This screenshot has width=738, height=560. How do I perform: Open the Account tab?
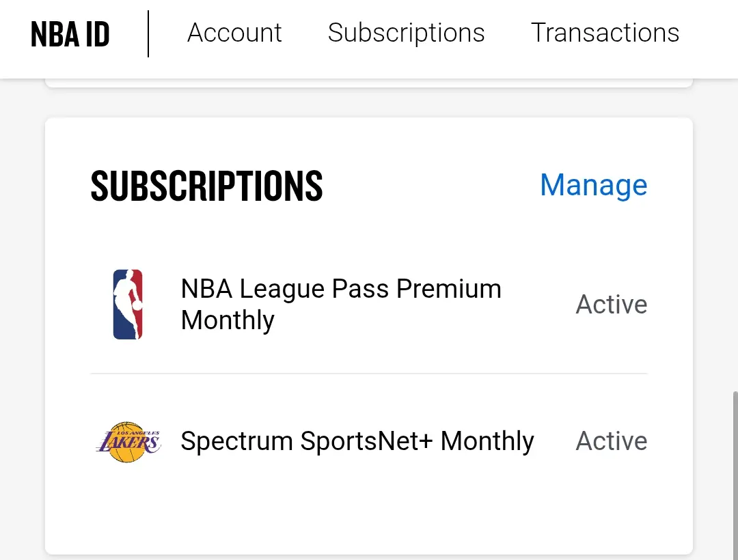[x=234, y=33]
